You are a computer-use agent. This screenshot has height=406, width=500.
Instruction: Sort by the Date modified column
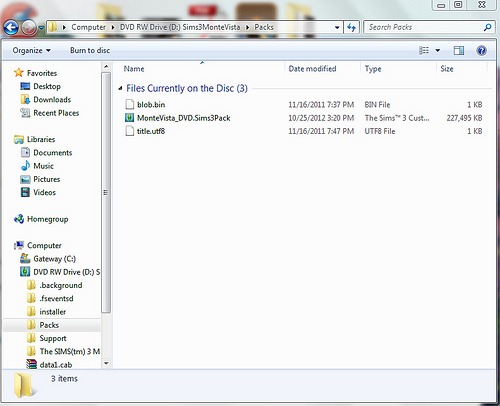312,69
